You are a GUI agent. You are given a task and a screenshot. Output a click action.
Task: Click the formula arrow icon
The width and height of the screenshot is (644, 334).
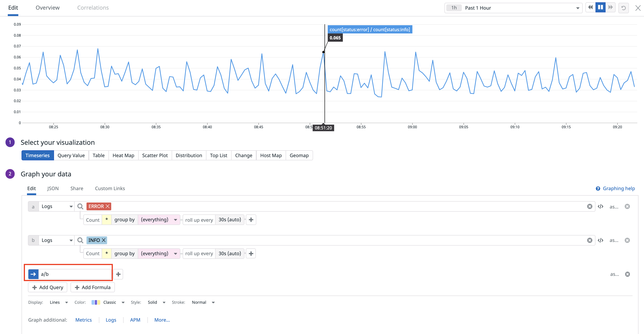[33, 274]
